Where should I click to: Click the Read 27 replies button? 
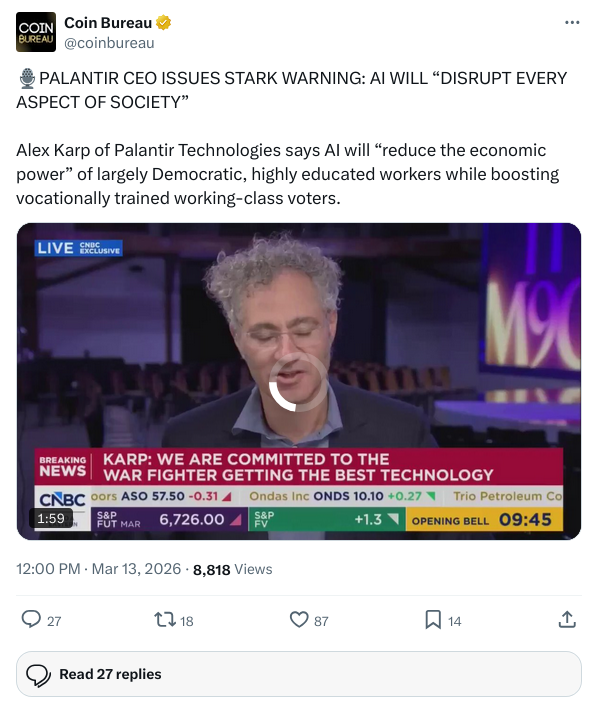299,674
